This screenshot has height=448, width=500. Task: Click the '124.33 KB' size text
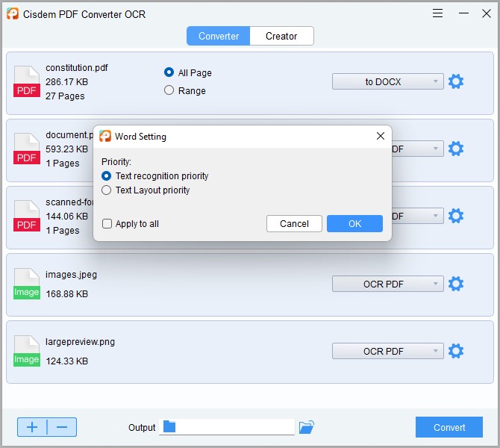click(66, 361)
